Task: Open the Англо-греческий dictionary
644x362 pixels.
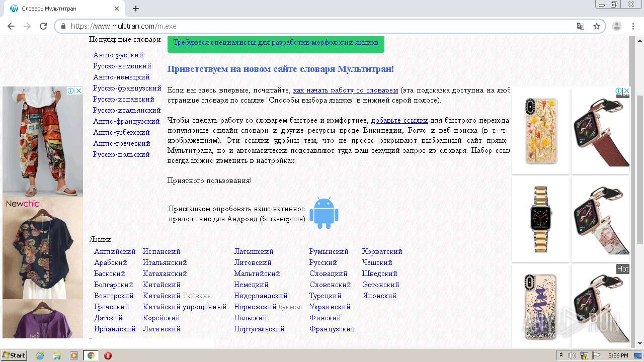Action: [122, 143]
